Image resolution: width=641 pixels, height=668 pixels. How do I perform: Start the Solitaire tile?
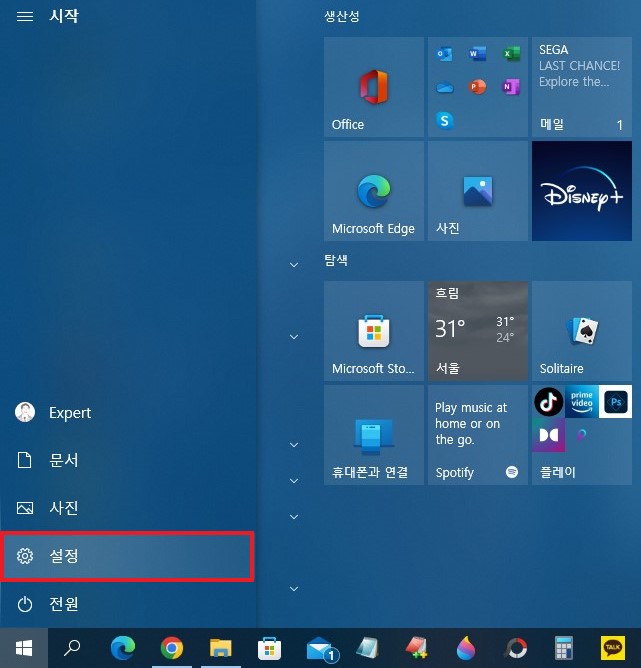point(582,331)
